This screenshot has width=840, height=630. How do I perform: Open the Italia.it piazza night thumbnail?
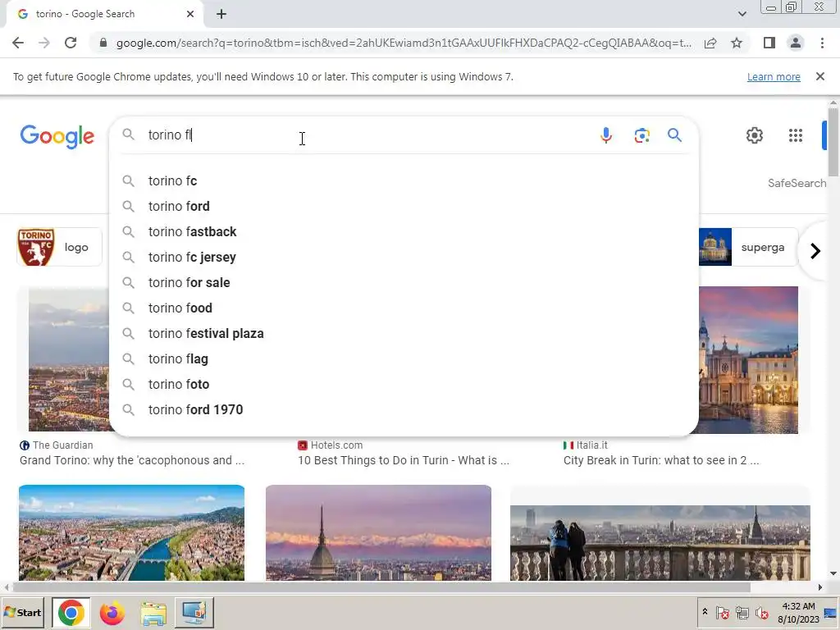(x=748, y=359)
